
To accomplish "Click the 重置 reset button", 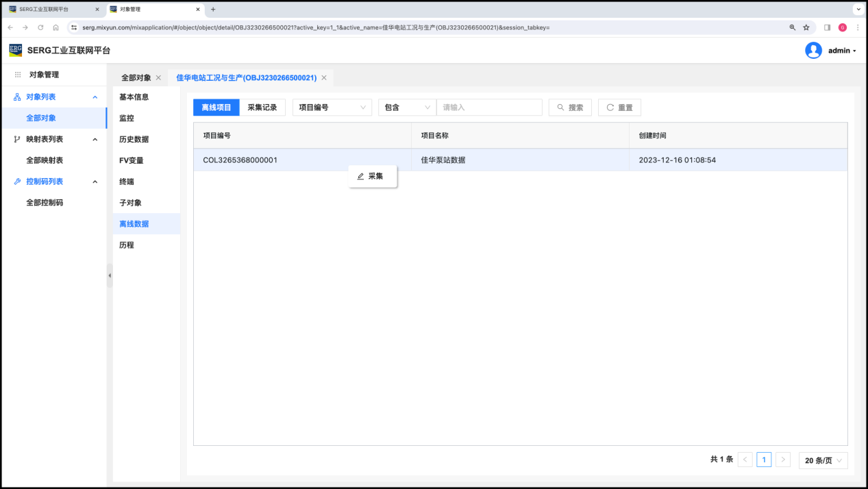I will point(619,108).
